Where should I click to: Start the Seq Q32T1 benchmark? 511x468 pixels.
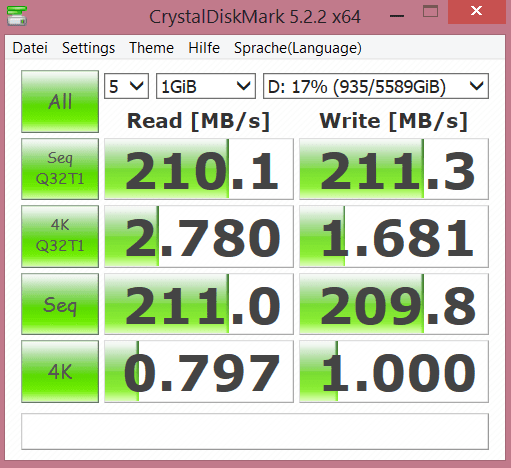60,169
